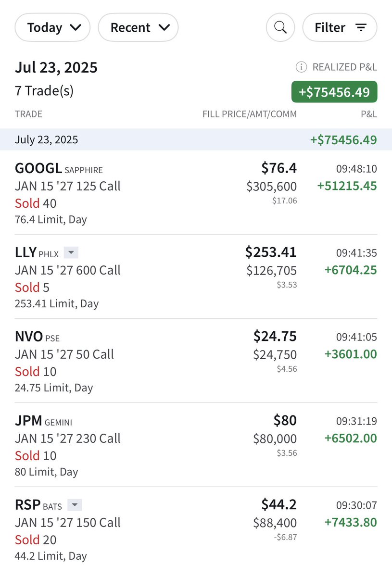Click the TRADE column header

pos(28,114)
